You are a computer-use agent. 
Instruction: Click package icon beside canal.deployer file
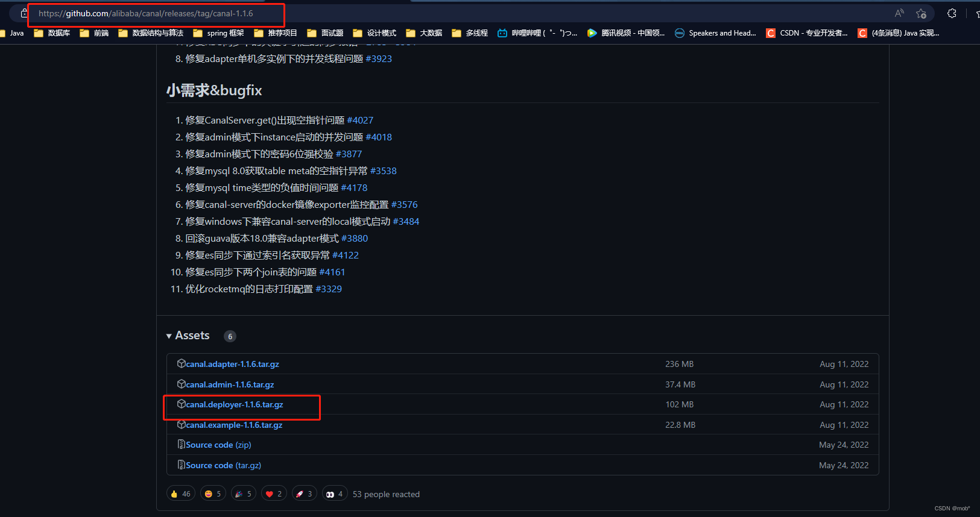[181, 404]
